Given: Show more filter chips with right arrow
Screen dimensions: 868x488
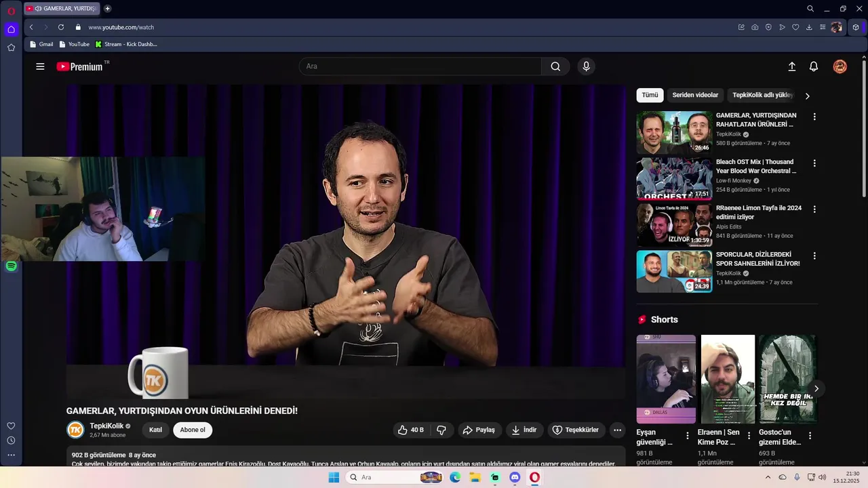Looking at the screenshot, I should 807,96.
